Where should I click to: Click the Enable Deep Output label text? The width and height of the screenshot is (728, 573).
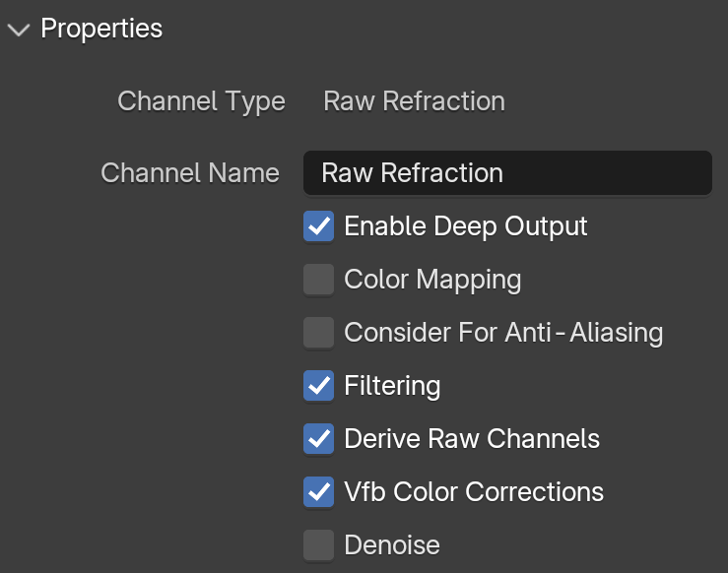pyautogui.click(x=466, y=226)
